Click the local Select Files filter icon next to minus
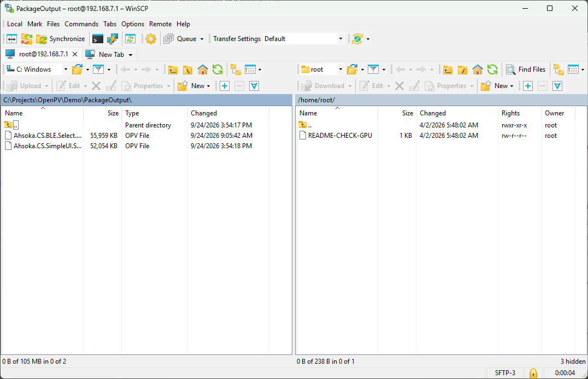588x379 pixels. pyautogui.click(x=254, y=86)
